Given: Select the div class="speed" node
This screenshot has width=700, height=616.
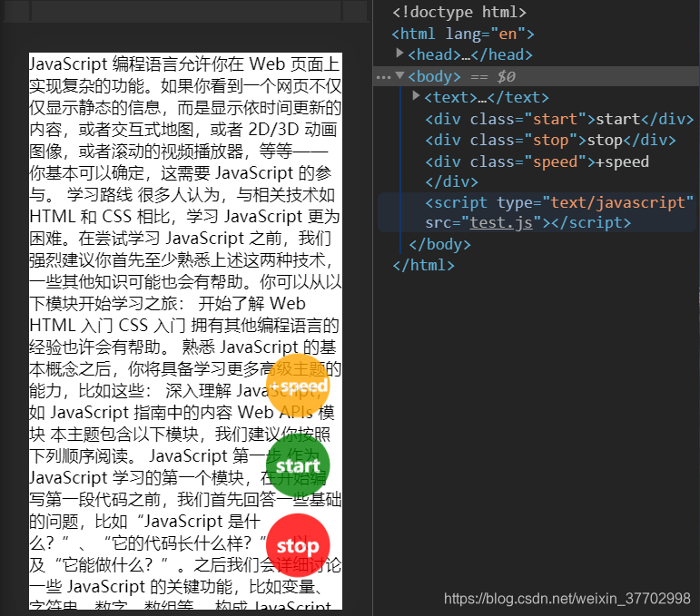Looking at the screenshot, I should click(537, 171).
